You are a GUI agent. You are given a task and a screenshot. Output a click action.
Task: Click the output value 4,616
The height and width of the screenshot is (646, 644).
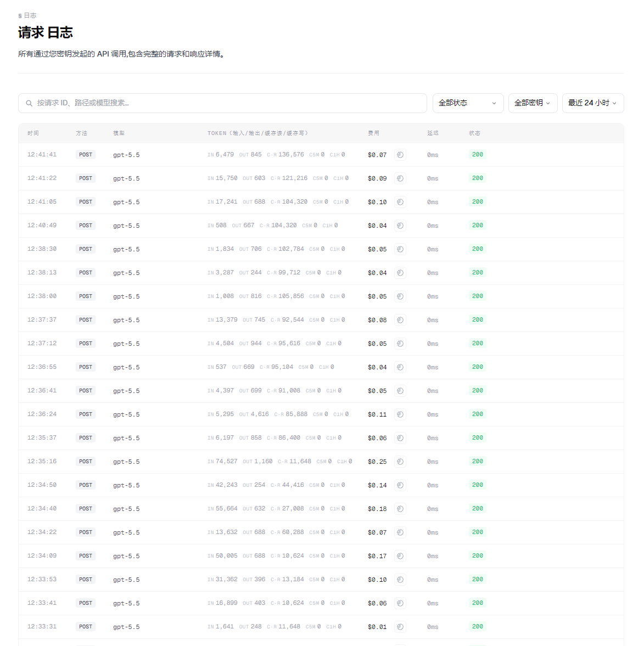coord(260,414)
